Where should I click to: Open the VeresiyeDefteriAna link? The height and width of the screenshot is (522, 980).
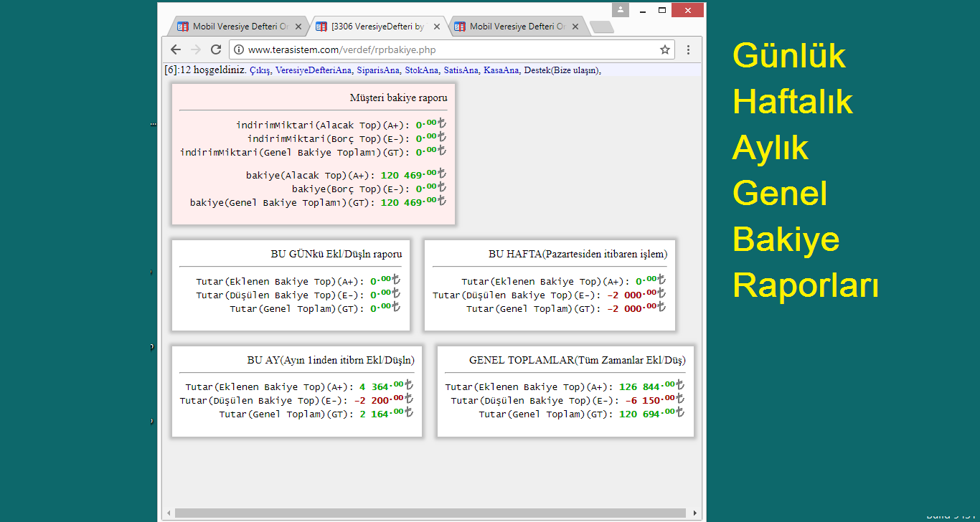click(x=314, y=70)
